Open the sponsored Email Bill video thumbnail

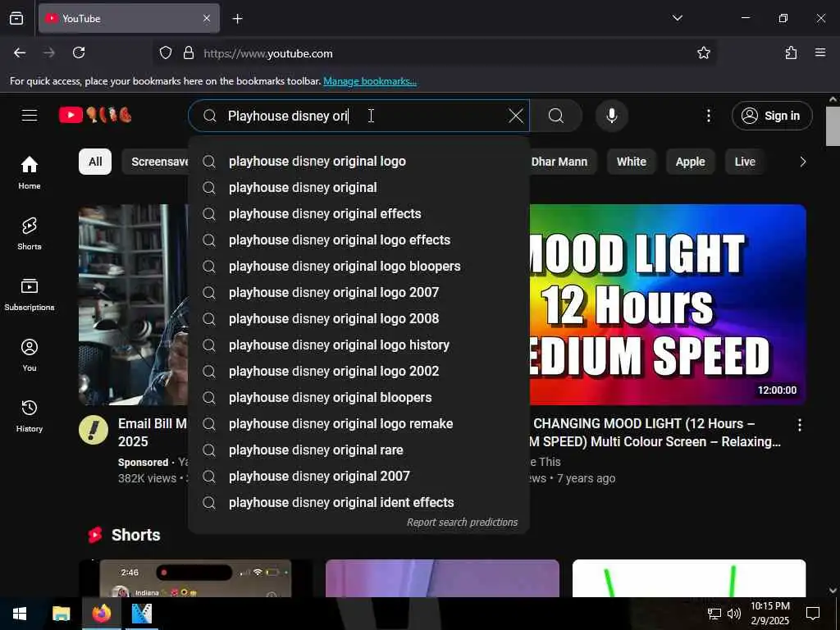tap(134, 304)
